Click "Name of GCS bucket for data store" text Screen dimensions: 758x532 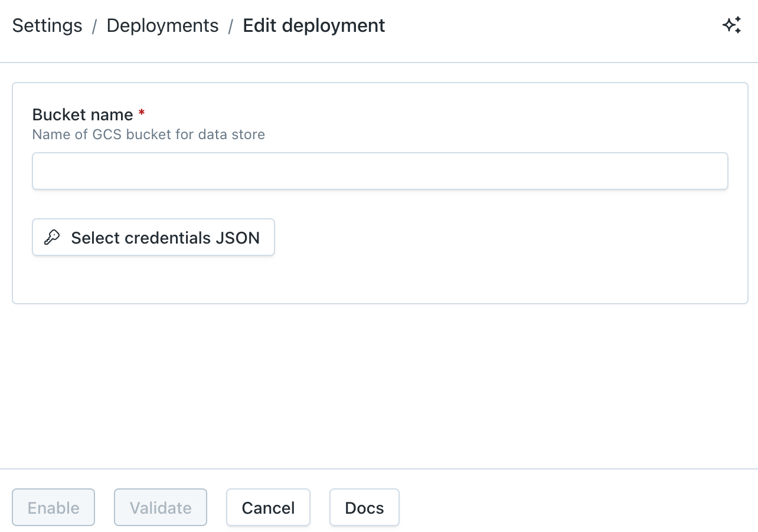click(x=149, y=134)
